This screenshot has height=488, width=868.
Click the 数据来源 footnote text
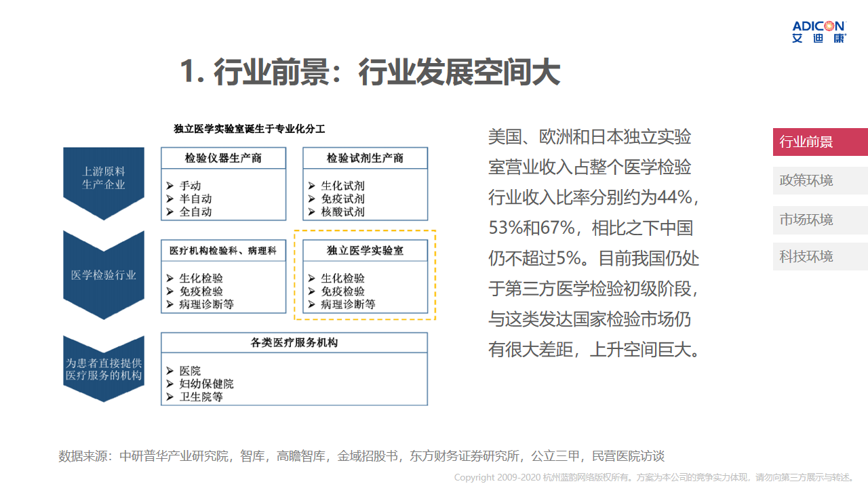(x=361, y=456)
